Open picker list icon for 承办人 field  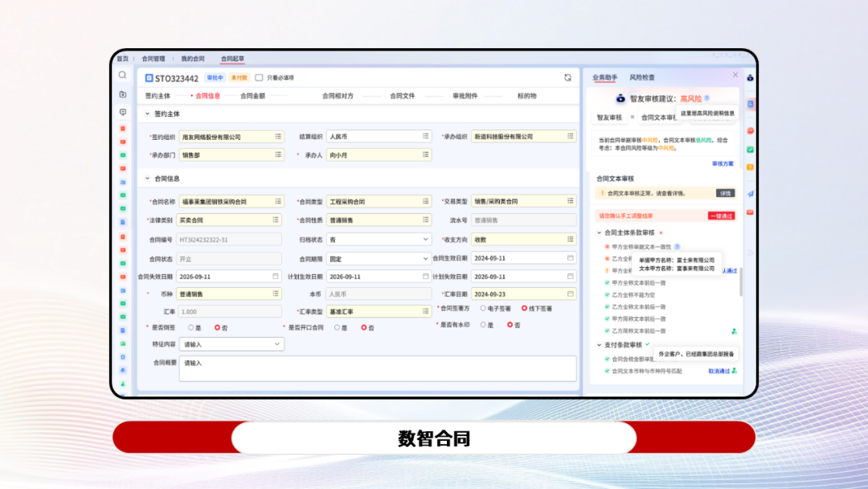tap(425, 155)
